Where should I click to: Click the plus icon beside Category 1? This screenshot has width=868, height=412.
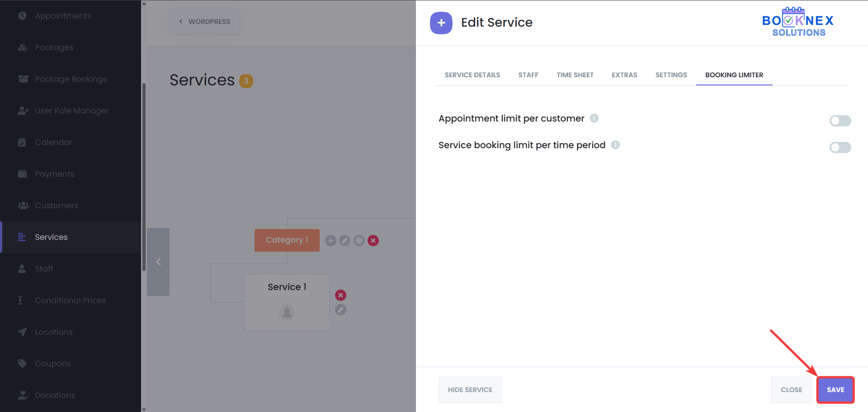pos(330,240)
